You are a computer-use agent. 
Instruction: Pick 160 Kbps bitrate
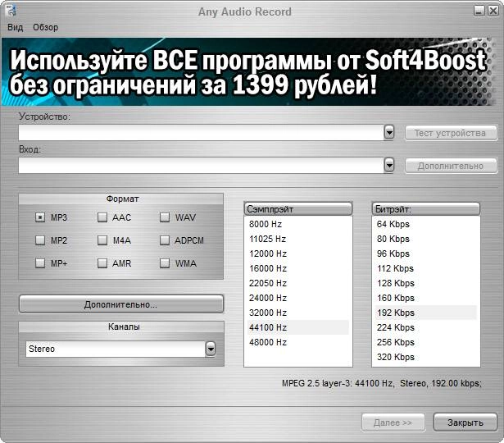click(425, 298)
